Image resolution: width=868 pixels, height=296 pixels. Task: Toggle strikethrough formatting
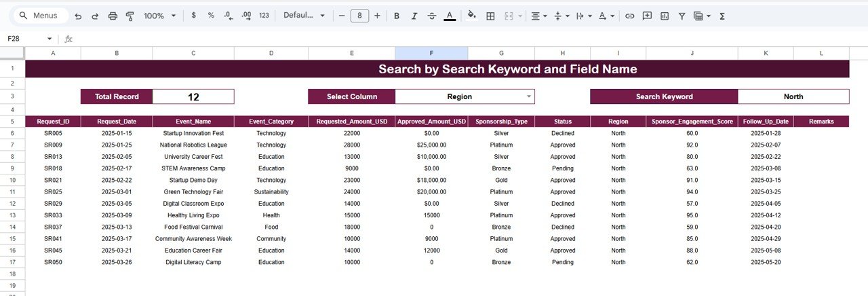coord(432,16)
